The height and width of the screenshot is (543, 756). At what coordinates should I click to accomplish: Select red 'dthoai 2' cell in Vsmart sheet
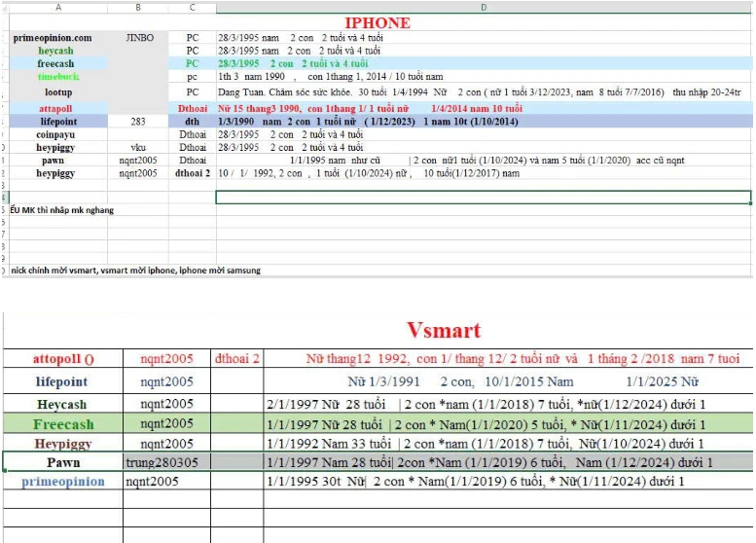click(237, 359)
